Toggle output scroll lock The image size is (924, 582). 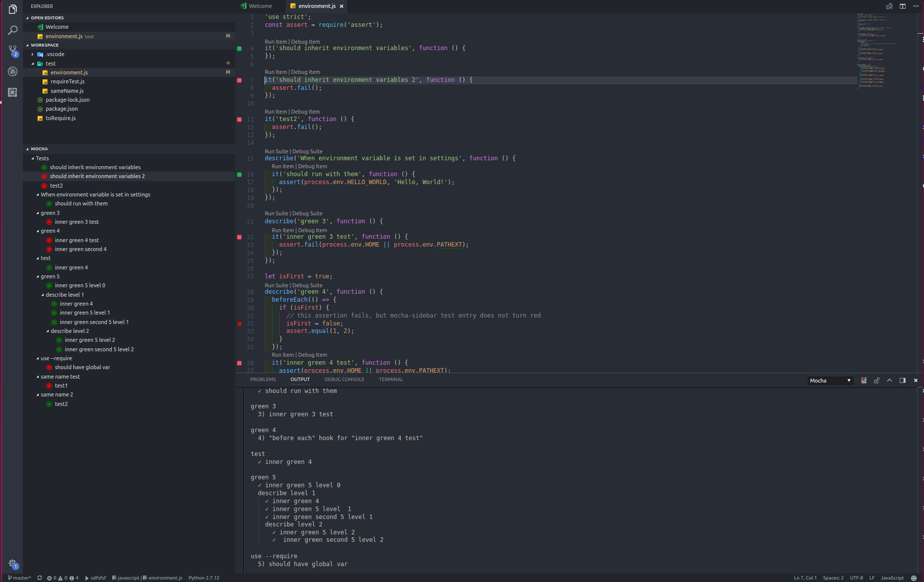[877, 381]
